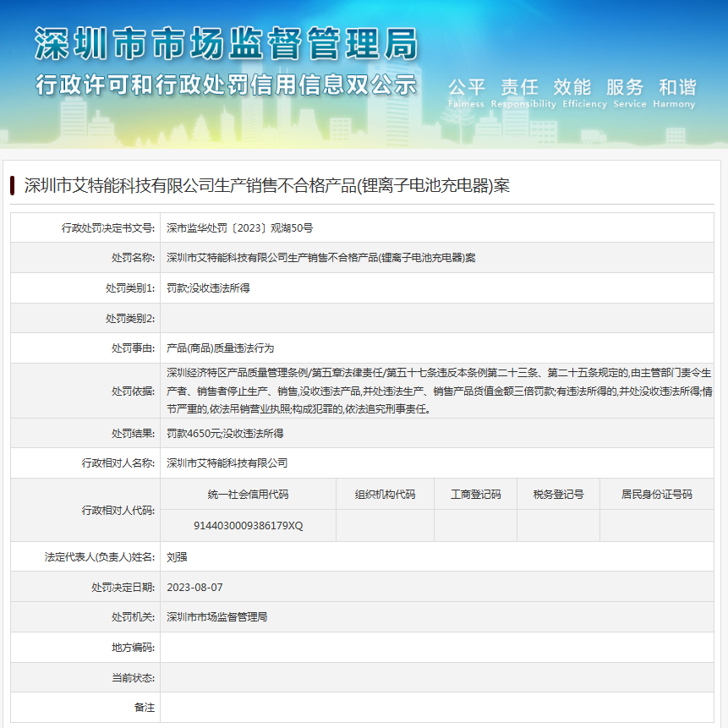
Task: Click the 法定代表人(负责人)姓名 label
Action: point(100,557)
